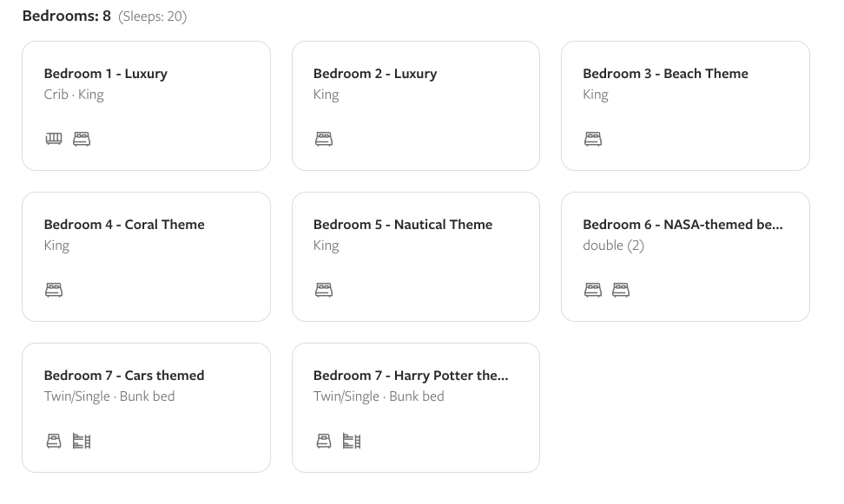This screenshot has height=504, width=844.
Task: Click the second double bed icon in Bedroom 6
Action: tap(621, 290)
